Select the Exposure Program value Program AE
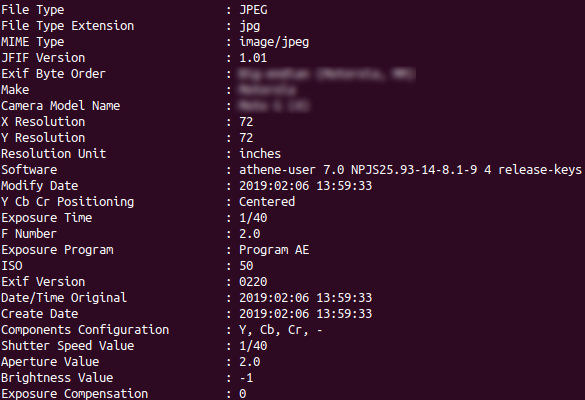 [274, 250]
